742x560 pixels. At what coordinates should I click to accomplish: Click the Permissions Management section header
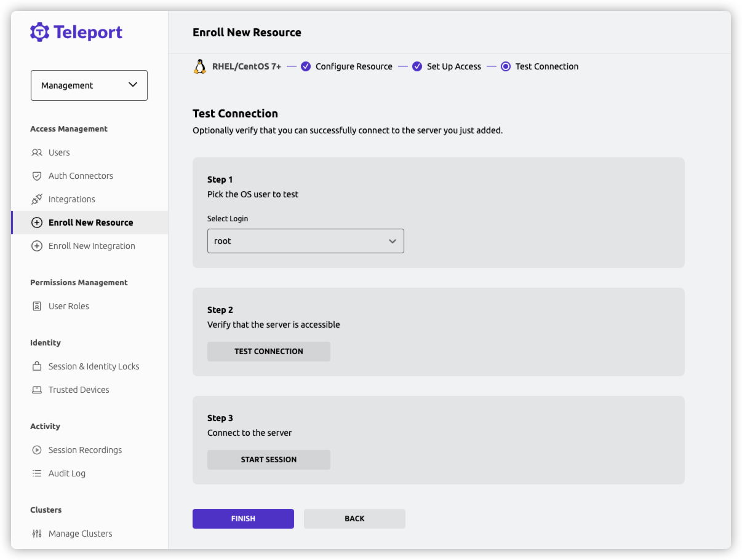79,283
